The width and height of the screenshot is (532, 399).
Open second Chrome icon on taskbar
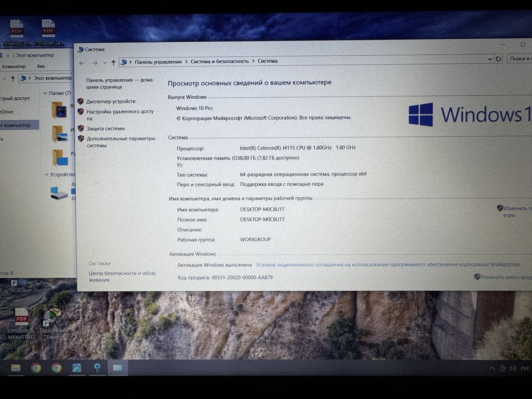point(56,368)
